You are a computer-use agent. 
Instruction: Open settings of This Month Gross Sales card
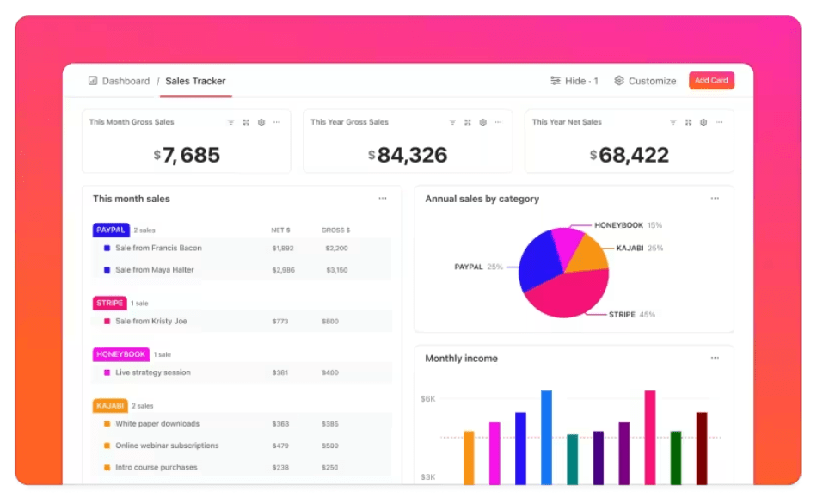(261, 122)
